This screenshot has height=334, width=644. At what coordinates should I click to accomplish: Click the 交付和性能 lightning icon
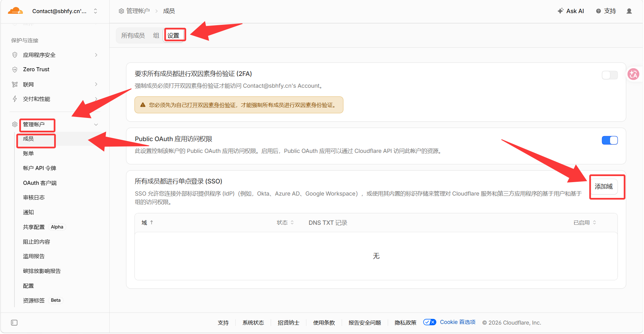(15, 99)
